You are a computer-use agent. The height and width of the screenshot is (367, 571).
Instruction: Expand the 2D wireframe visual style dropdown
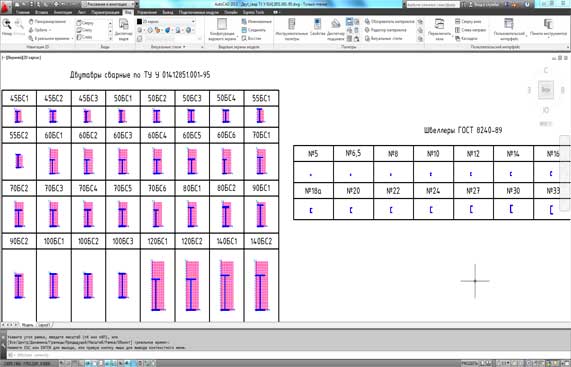166,22
